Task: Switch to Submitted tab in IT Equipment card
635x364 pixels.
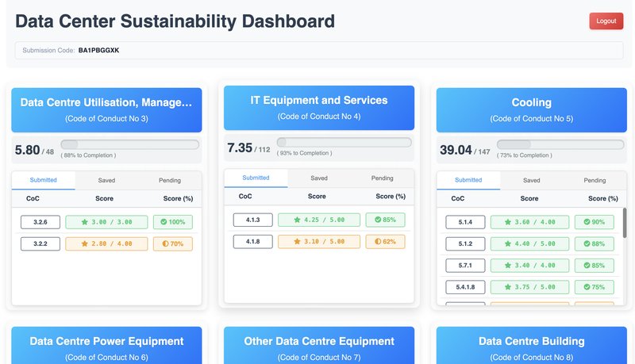Action: [x=256, y=178]
